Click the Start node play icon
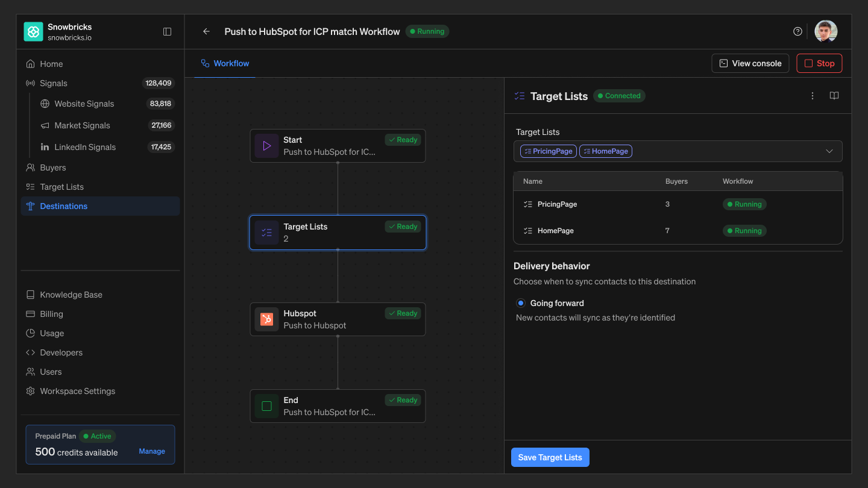Image resolution: width=868 pixels, height=488 pixels. point(267,146)
